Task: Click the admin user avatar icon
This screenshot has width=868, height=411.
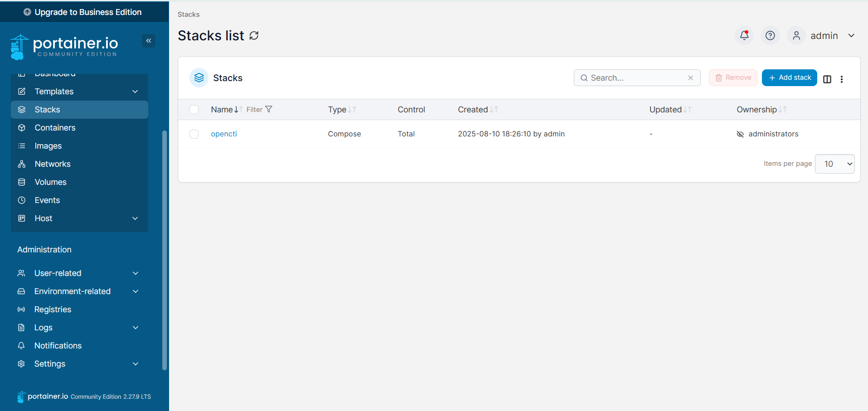Action: (796, 35)
